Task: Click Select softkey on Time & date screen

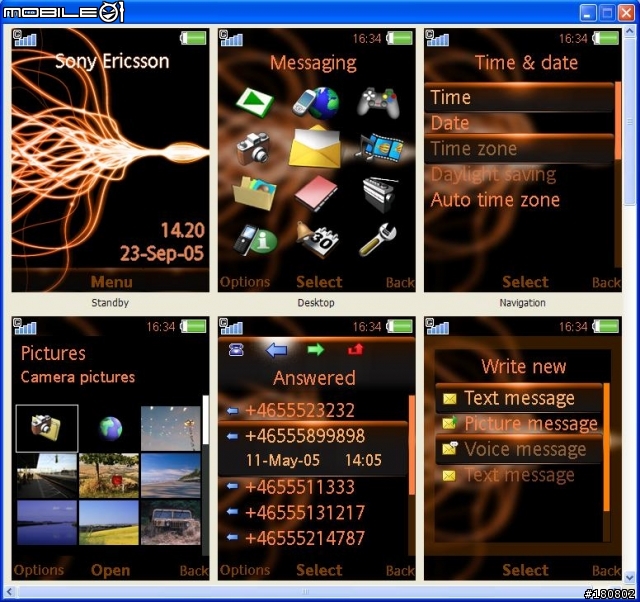Action: [x=525, y=282]
